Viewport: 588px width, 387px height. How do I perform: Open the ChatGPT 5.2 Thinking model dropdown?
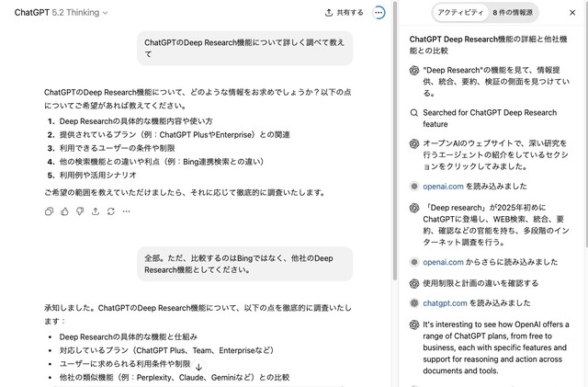62,12
